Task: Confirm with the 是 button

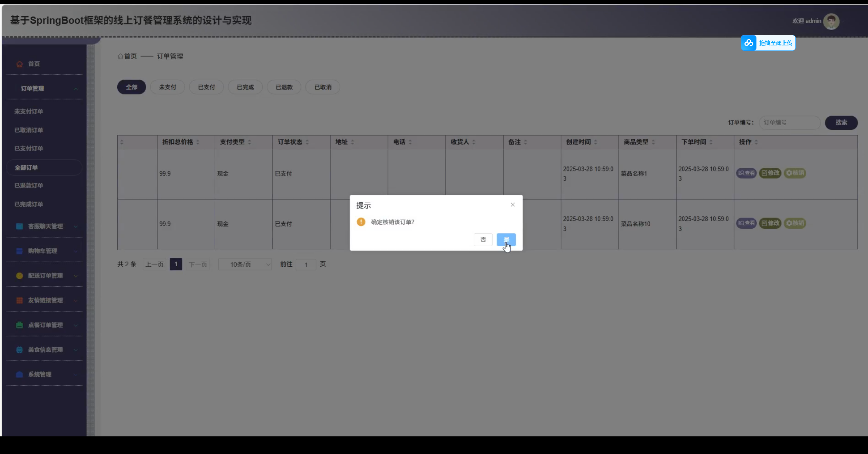Action: coord(506,240)
